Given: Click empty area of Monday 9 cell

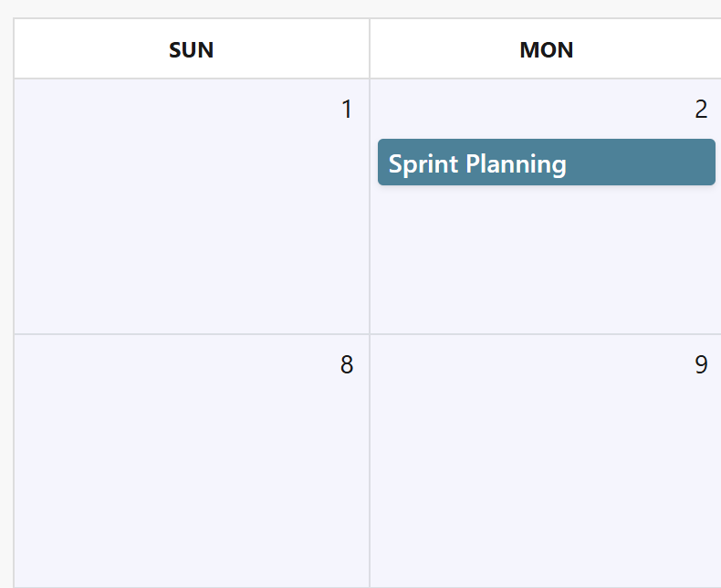Looking at the screenshot, I should [x=546, y=475].
